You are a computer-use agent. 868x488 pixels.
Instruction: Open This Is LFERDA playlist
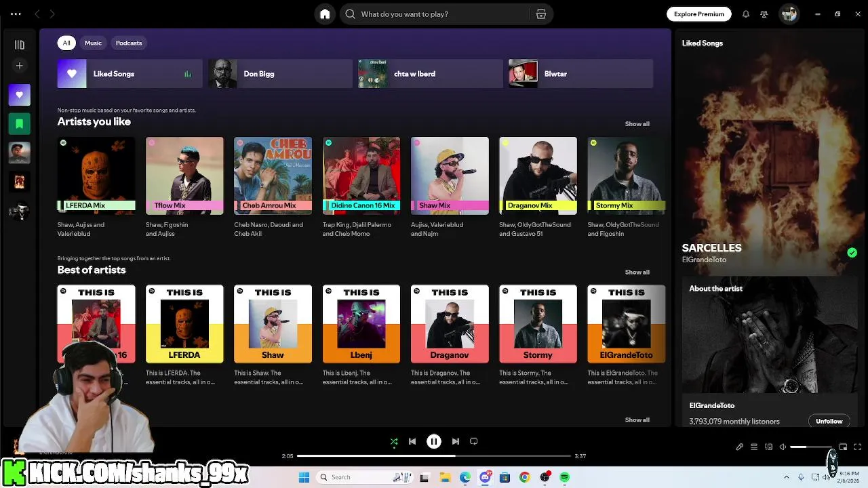point(184,335)
